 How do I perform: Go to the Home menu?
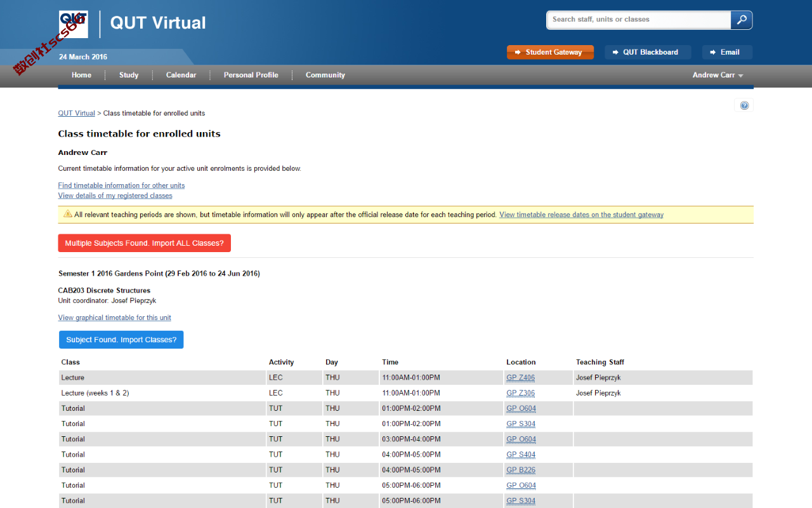81,75
